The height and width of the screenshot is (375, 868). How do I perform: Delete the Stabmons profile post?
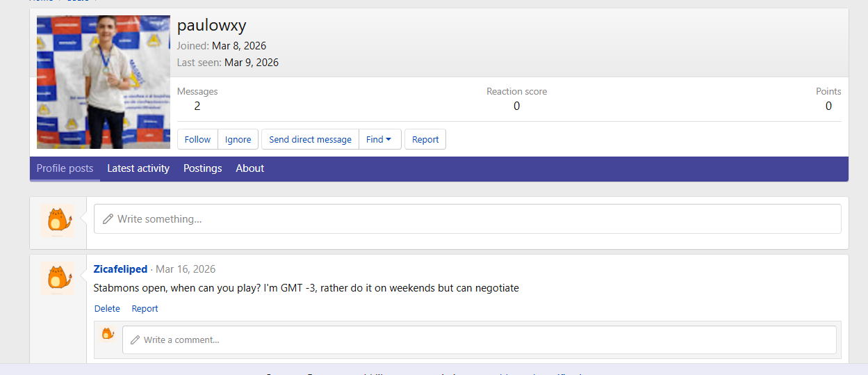pos(107,309)
